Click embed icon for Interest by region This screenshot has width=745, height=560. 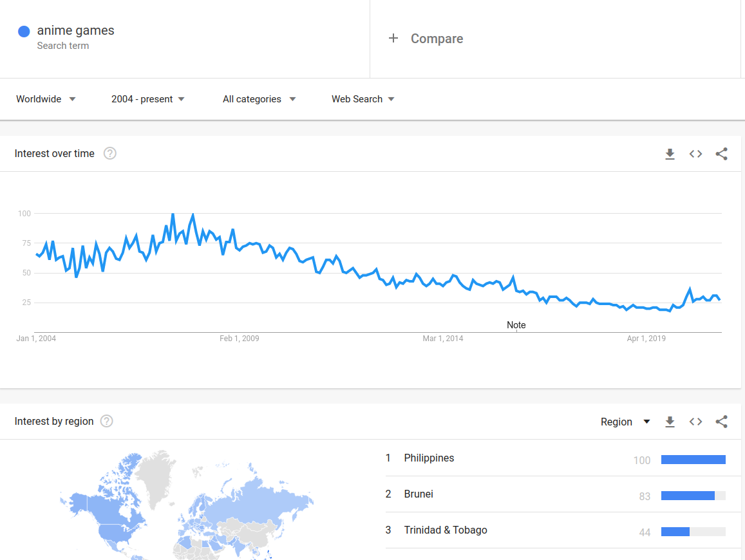[x=695, y=422]
